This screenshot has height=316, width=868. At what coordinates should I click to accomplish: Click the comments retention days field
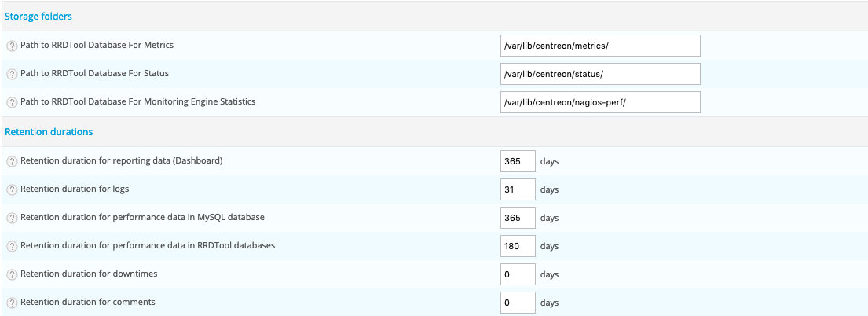coord(518,303)
